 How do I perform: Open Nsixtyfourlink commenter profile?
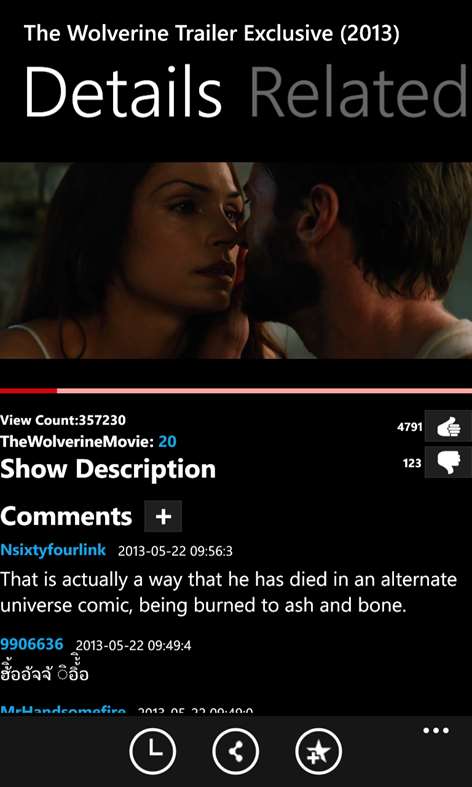click(53, 550)
